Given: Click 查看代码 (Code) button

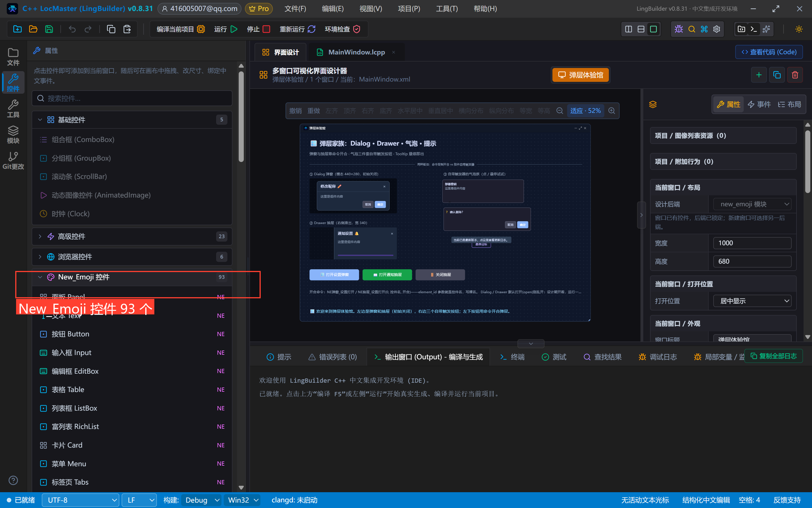Looking at the screenshot, I should (x=769, y=52).
